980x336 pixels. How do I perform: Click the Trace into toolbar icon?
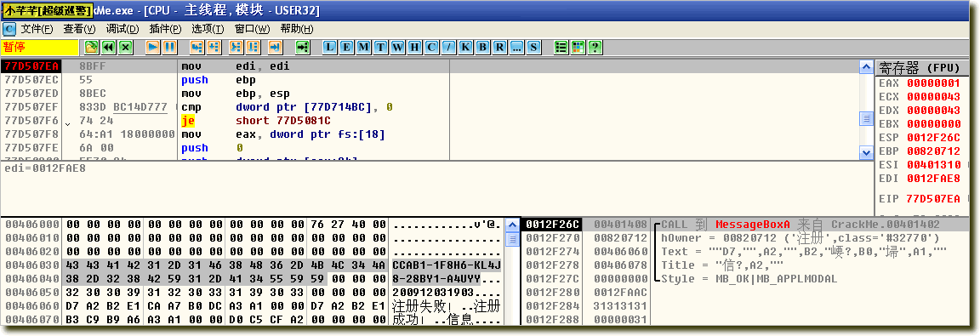(236, 47)
